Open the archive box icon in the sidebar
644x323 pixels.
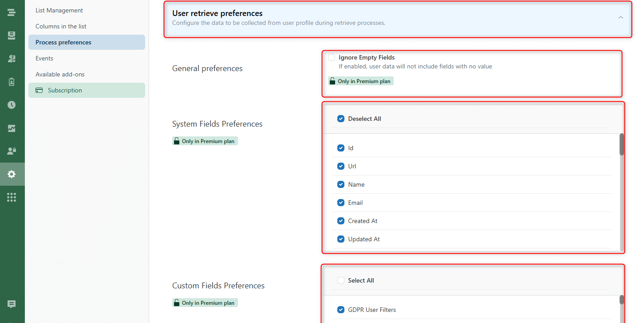pyautogui.click(x=12, y=36)
